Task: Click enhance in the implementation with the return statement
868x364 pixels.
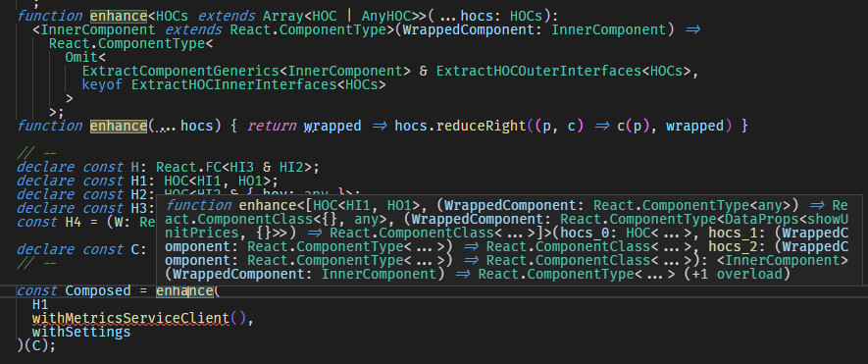Action: [119, 126]
